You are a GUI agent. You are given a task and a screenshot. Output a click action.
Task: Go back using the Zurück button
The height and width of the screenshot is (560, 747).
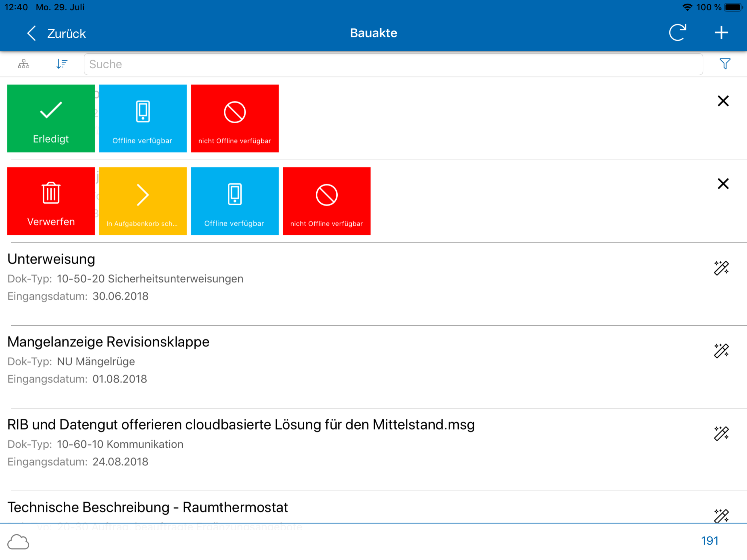56,33
